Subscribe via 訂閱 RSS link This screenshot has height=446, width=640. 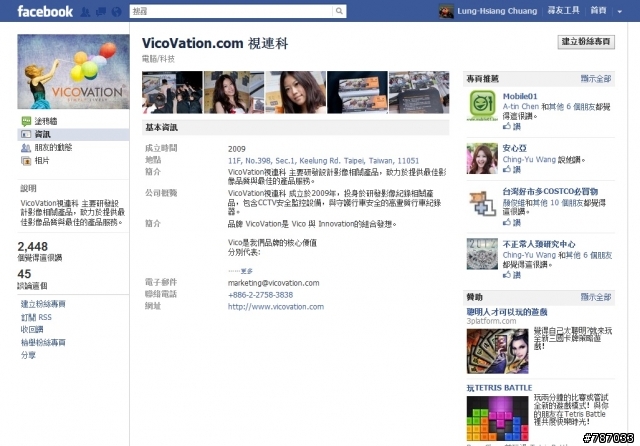click(36, 317)
